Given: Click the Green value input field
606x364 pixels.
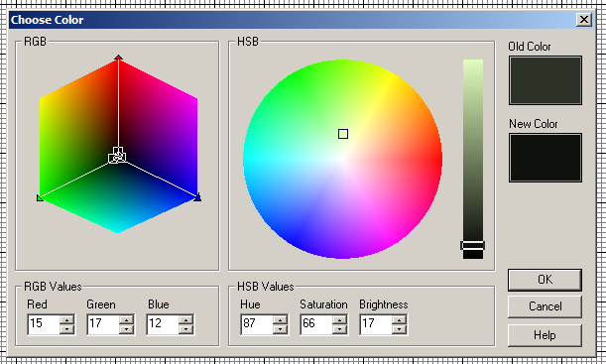Looking at the screenshot, I should coord(103,323).
